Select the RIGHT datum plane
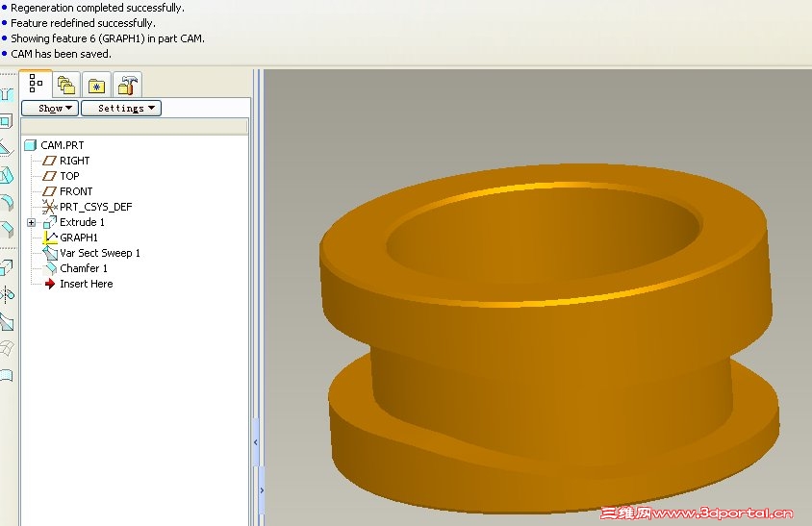The height and width of the screenshot is (526, 812). (x=65, y=161)
